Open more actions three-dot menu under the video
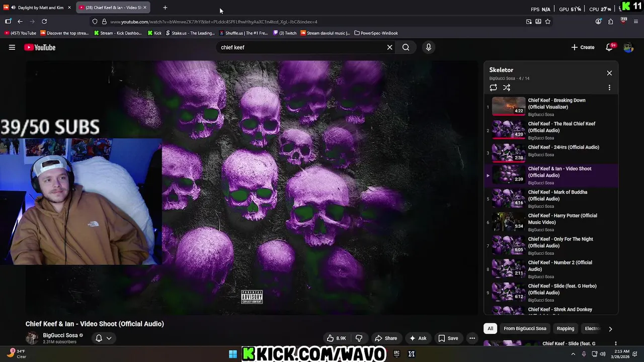 (x=472, y=338)
